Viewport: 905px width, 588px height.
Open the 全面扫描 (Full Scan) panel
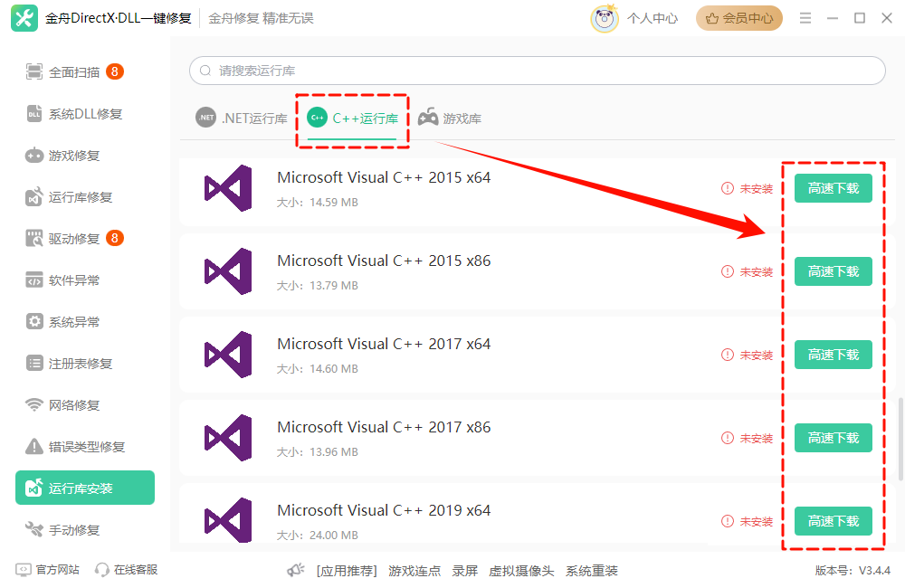click(72, 71)
